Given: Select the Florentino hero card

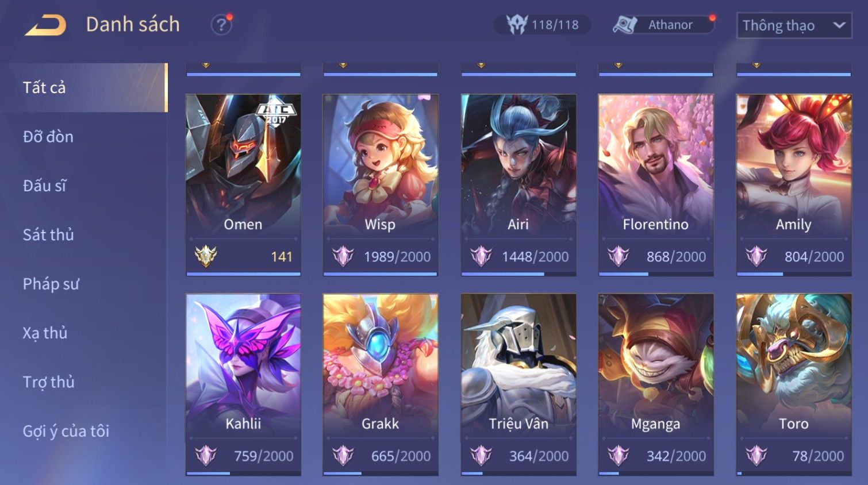Looking at the screenshot, I should (656, 185).
